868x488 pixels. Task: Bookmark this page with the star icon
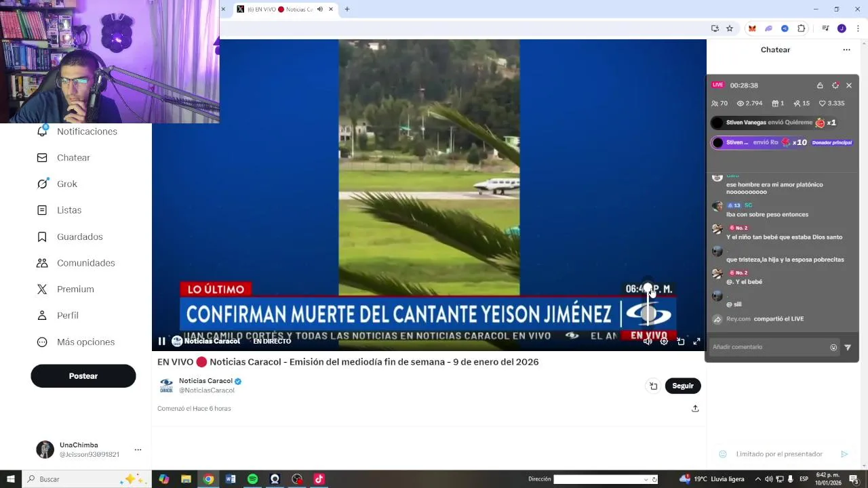click(730, 28)
